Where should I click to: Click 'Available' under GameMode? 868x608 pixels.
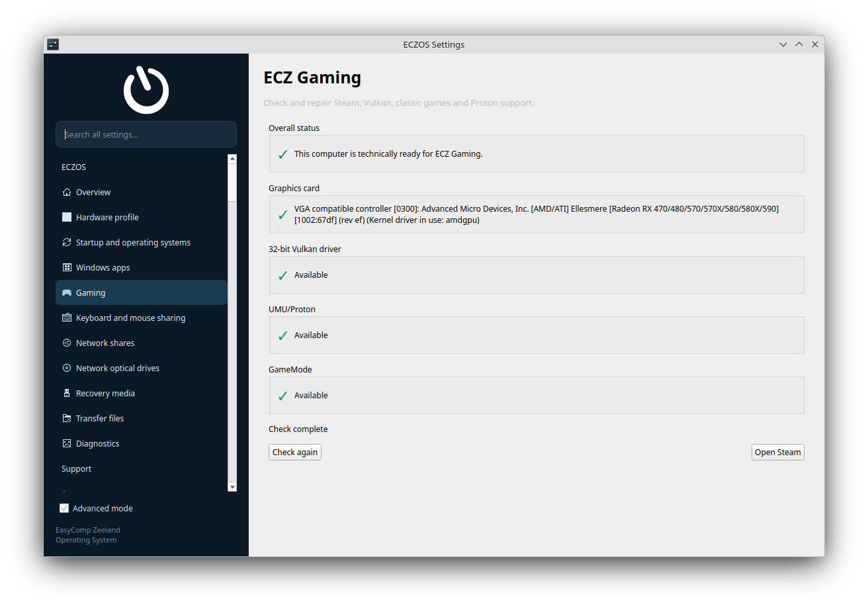(311, 396)
